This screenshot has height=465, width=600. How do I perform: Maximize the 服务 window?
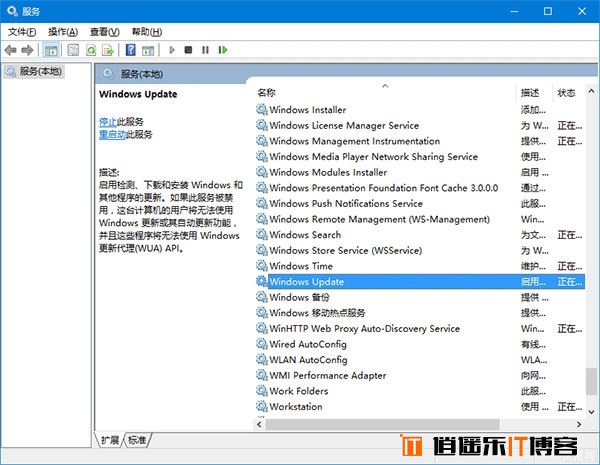(548, 11)
